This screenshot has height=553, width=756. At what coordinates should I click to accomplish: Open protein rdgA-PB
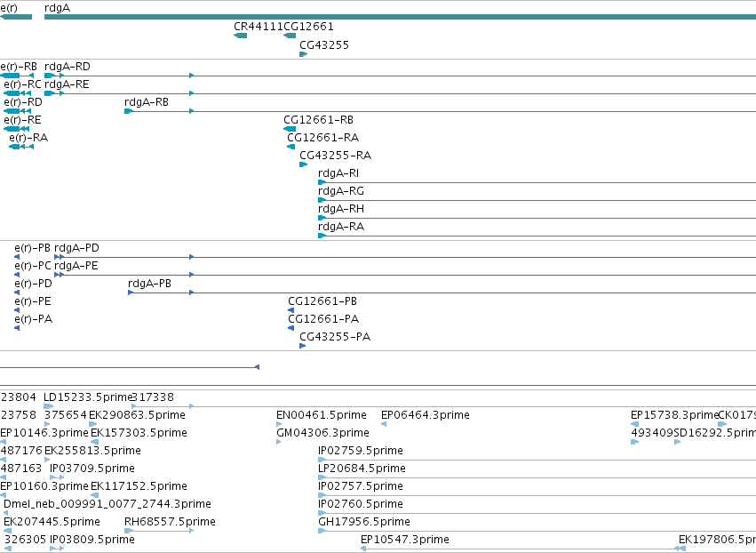click(149, 285)
